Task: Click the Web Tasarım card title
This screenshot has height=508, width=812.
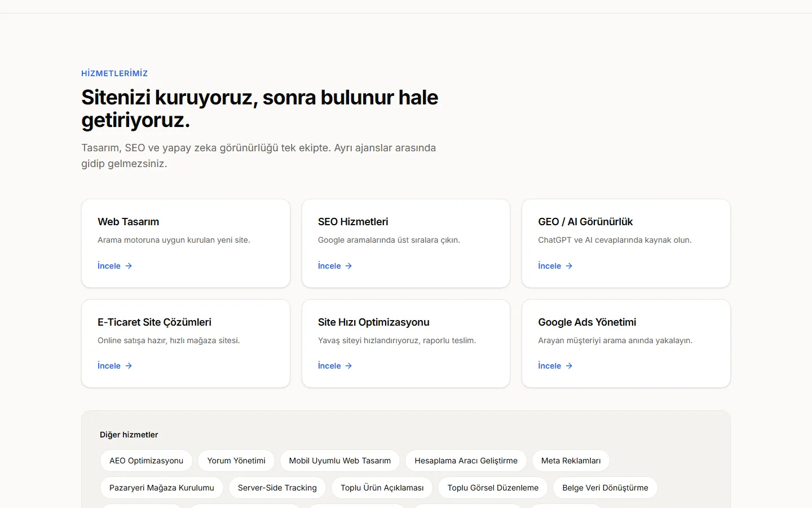Action: [x=129, y=222]
